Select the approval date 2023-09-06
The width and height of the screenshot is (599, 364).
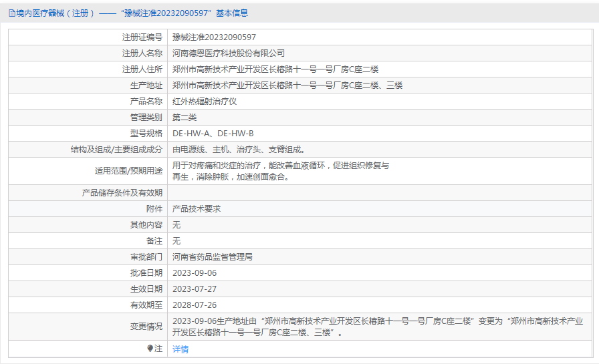click(195, 273)
